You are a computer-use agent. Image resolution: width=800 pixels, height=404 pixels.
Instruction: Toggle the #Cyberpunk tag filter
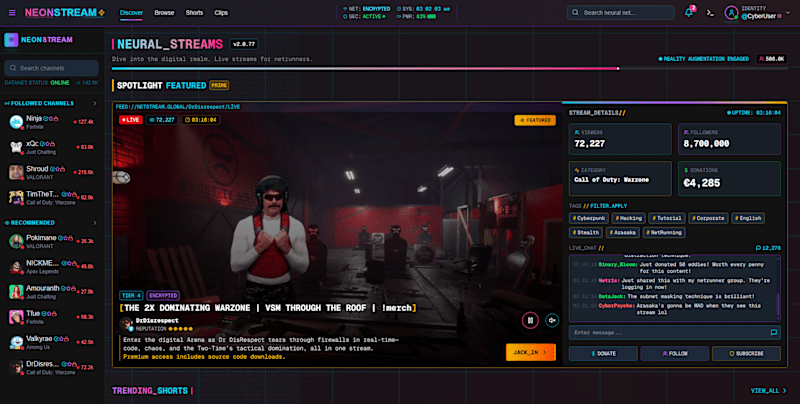589,218
